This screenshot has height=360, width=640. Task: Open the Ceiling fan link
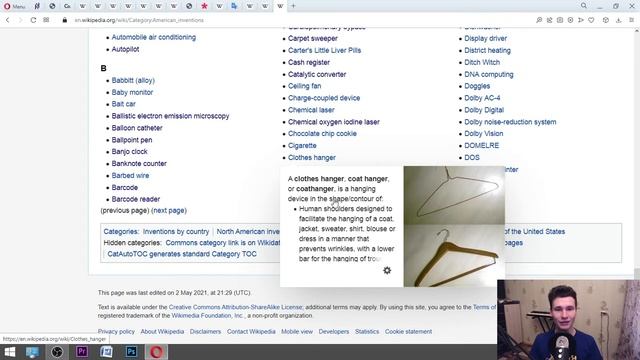[304, 86]
